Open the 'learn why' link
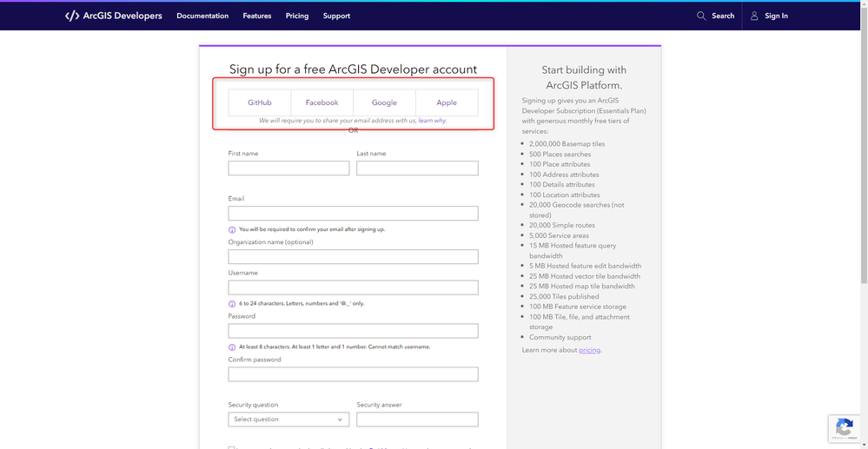868x449 pixels. [x=432, y=120]
